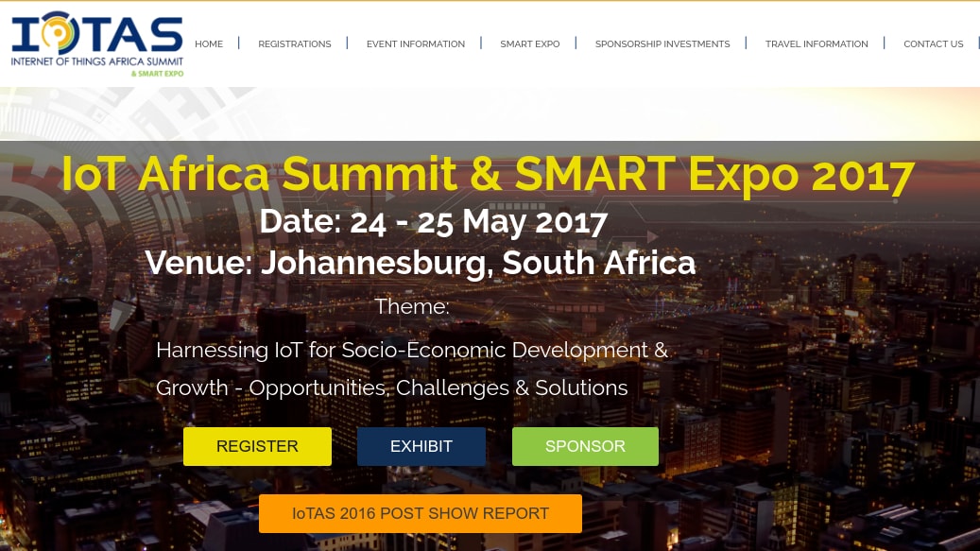
Task: Click the 'Harnessing IoT for Socio-Economic Development' line
Action: pos(412,350)
